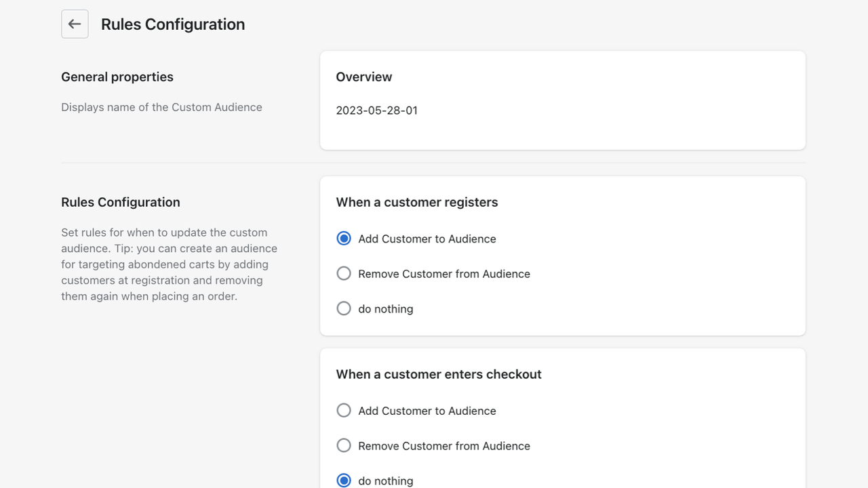Click the "Add Customer to Audience" label text
The width and height of the screenshot is (868, 488).
[427, 239]
